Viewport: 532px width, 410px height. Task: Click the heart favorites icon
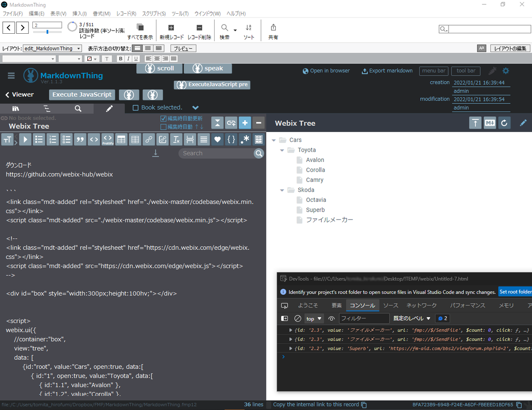(x=217, y=139)
